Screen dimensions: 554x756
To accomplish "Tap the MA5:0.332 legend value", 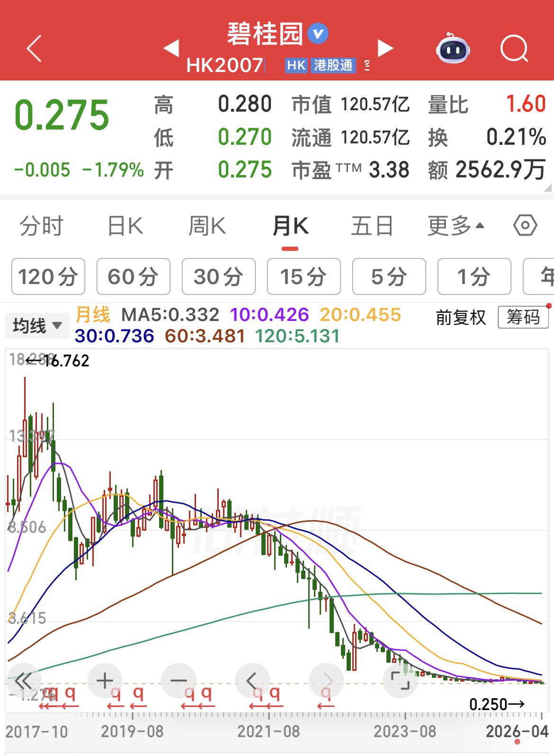I will click(170, 315).
